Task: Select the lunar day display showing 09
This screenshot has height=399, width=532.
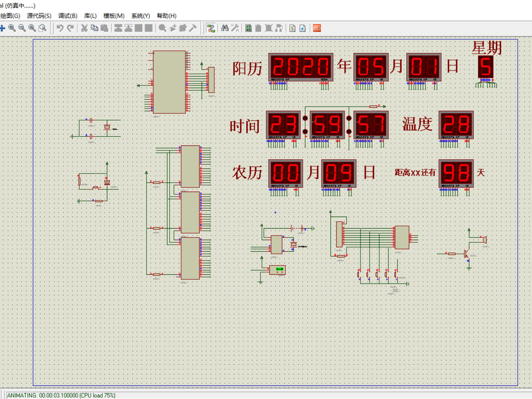Action: [339, 174]
